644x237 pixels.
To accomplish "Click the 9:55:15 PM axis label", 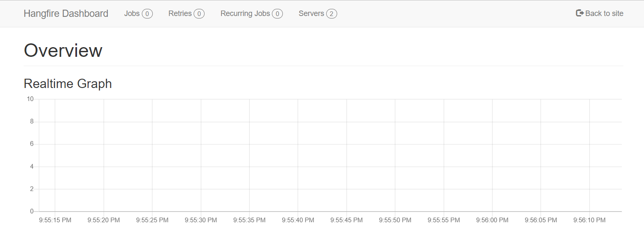I will (55, 220).
